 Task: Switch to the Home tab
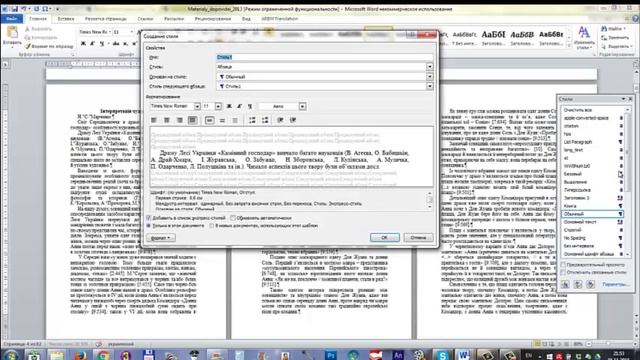coord(38,19)
